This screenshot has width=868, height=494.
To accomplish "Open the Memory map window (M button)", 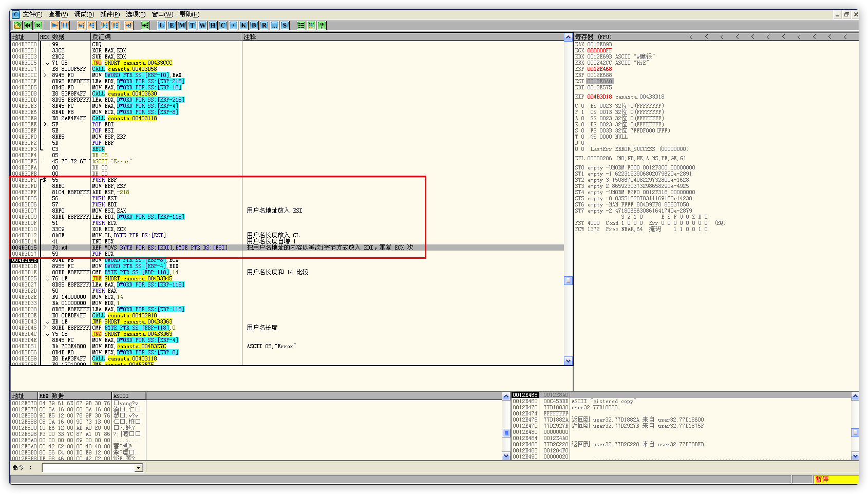I will point(182,25).
